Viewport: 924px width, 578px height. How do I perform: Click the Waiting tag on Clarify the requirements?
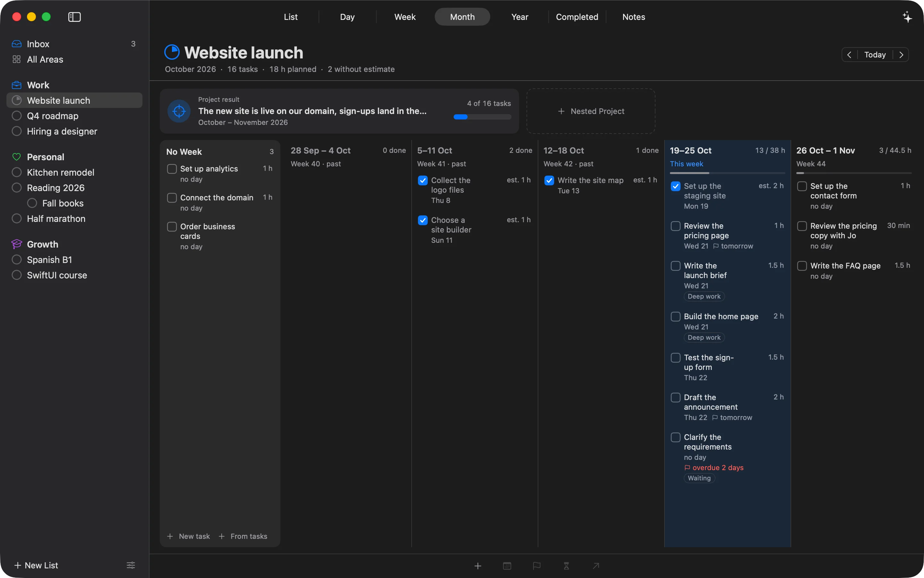pos(699,478)
